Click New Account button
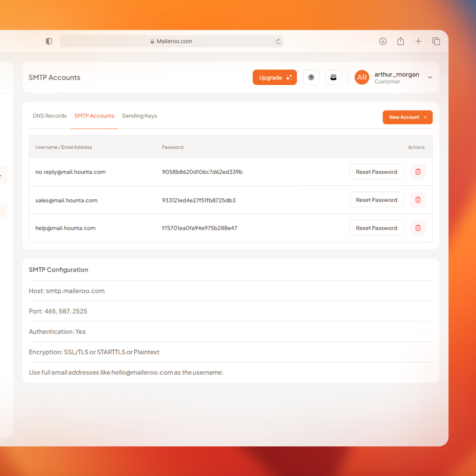 [x=407, y=117]
